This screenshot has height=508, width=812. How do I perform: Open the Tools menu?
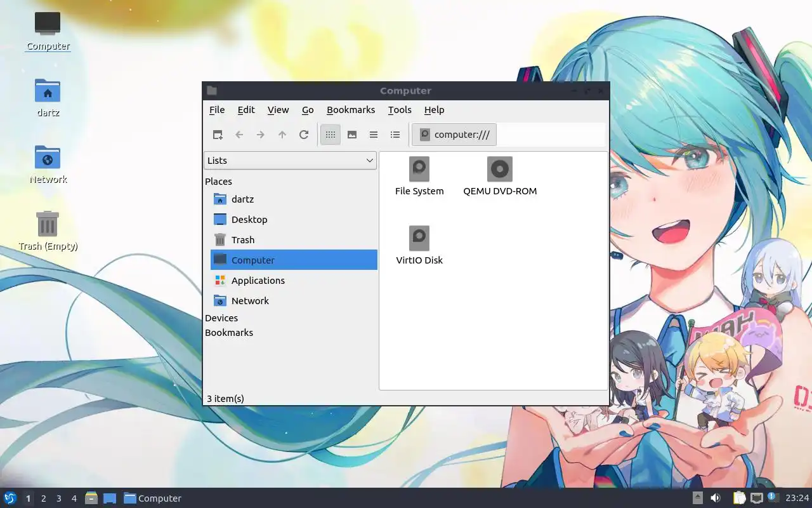[x=400, y=110]
